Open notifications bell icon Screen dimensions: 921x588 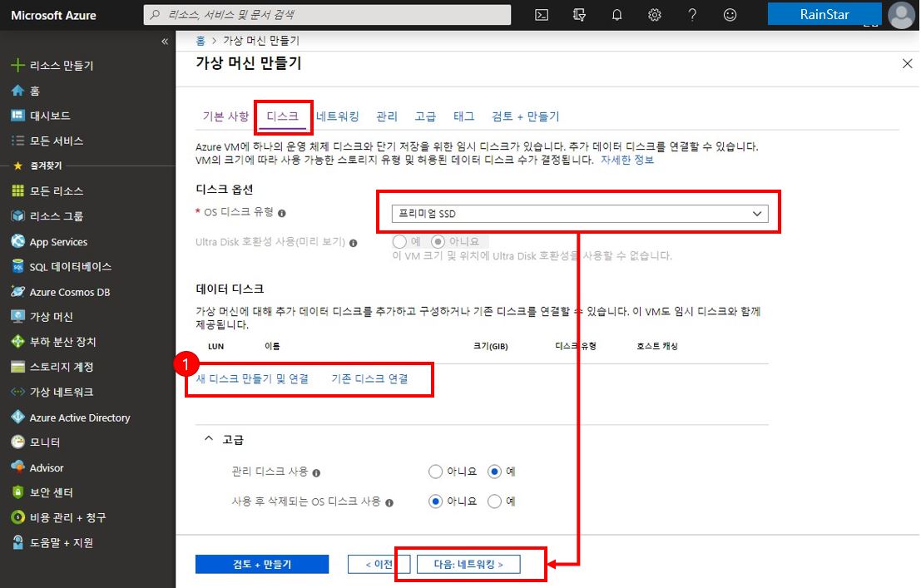616,15
